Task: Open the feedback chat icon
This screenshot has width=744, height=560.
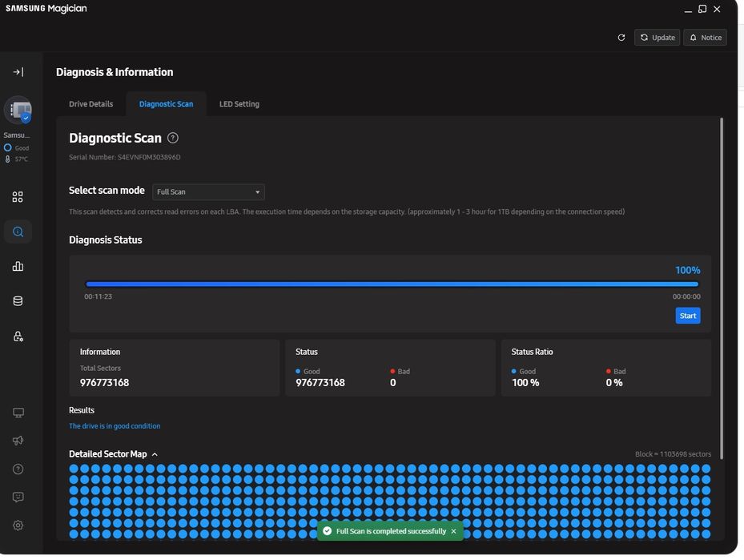Action: [x=18, y=497]
